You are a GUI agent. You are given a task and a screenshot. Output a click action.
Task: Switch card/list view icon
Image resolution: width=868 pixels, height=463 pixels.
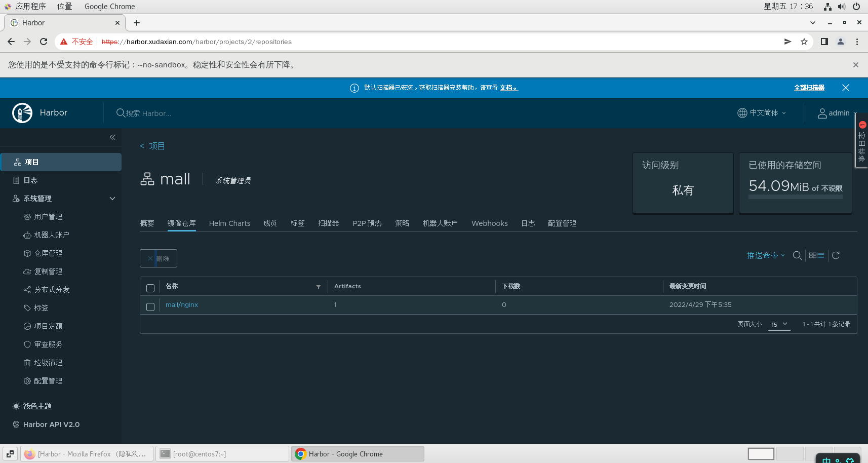coord(816,256)
